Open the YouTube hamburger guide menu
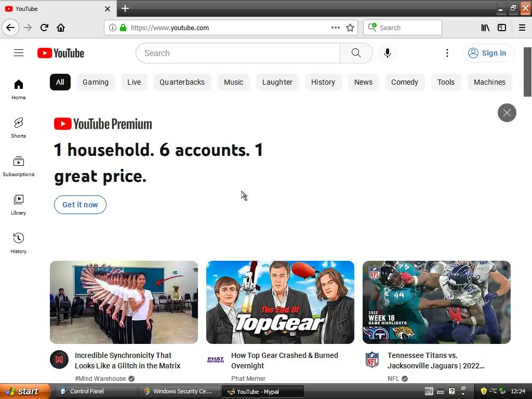This screenshot has height=399, width=532. click(19, 53)
